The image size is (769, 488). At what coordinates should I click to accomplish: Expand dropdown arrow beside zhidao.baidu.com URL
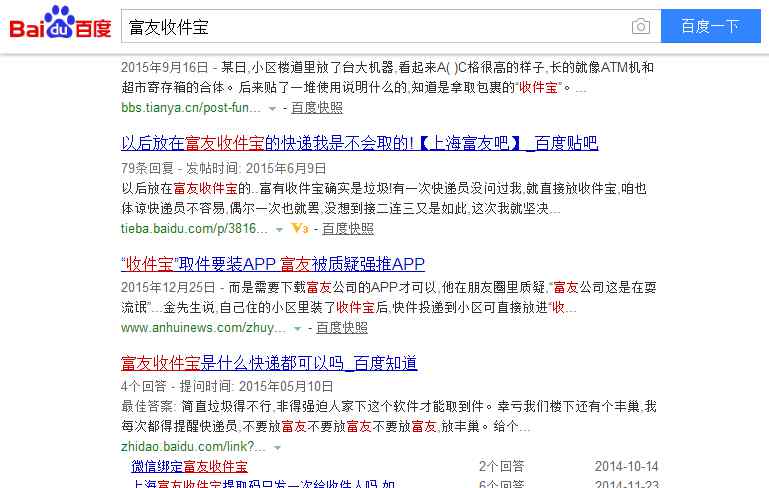pyautogui.click(x=277, y=447)
